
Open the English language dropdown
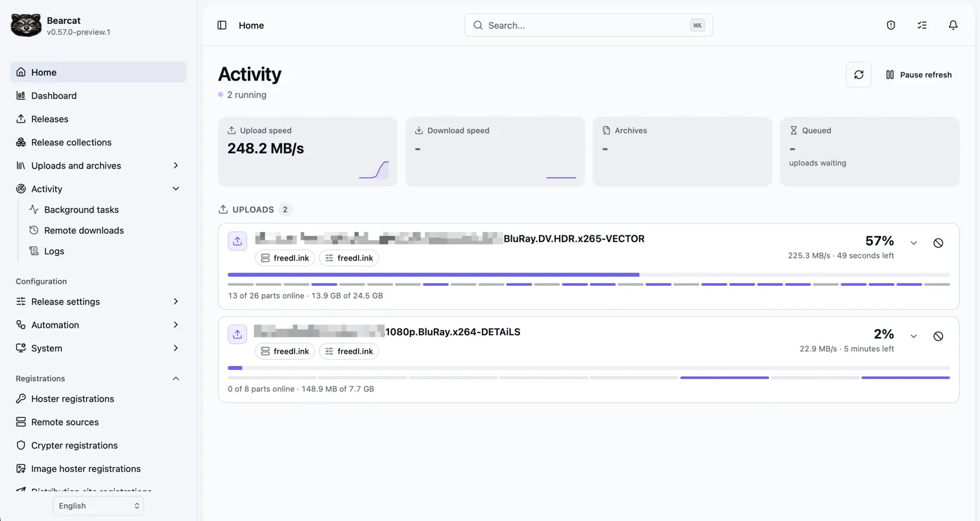point(99,505)
